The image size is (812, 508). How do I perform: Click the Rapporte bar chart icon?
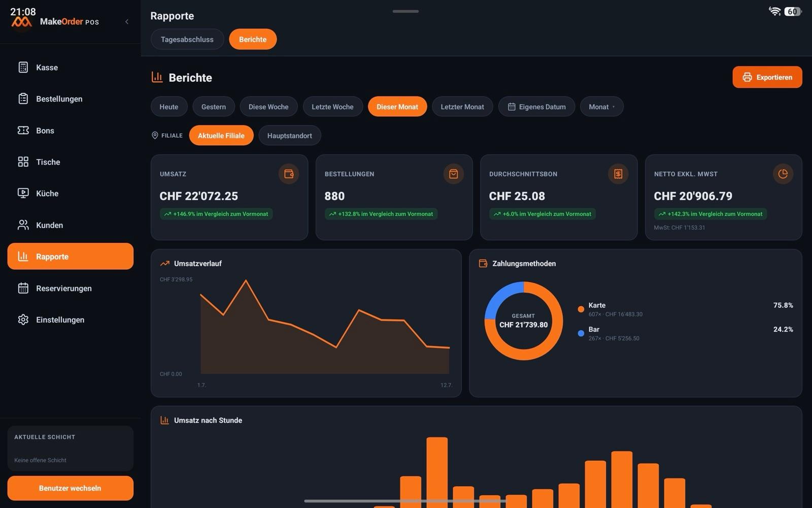click(x=23, y=257)
